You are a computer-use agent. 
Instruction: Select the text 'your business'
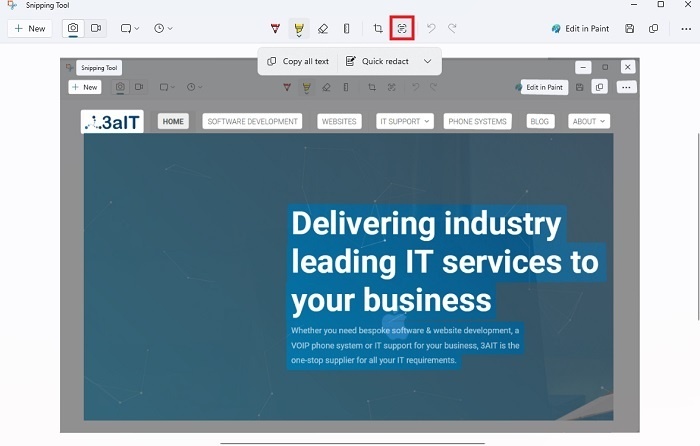pyautogui.click(x=391, y=300)
